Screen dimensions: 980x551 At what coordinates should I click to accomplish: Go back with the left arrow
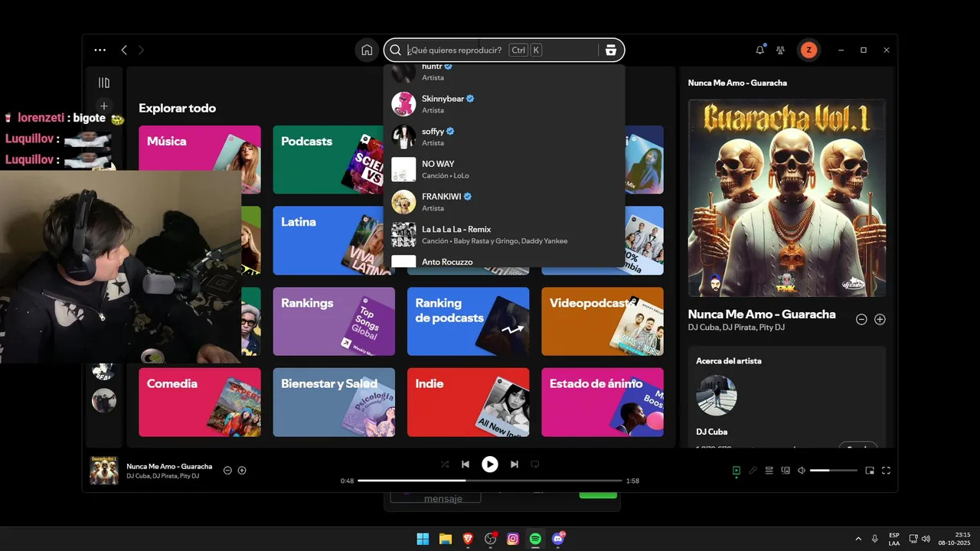coord(124,50)
